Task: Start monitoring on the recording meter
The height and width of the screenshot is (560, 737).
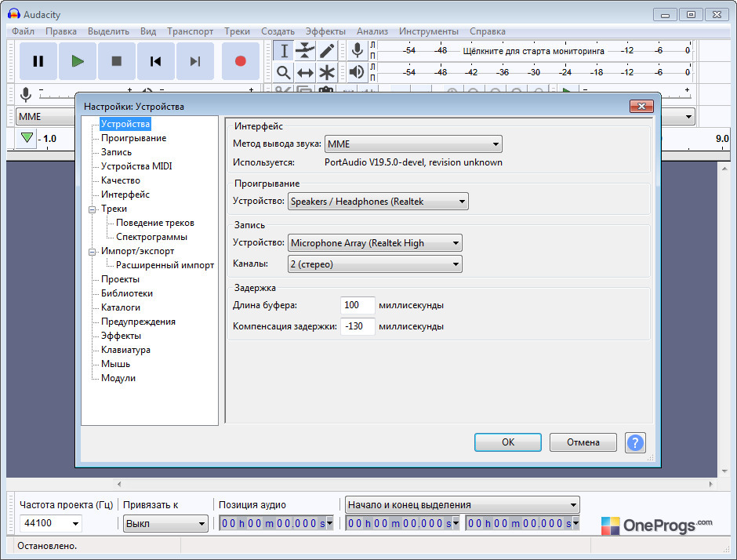Action: click(x=533, y=51)
